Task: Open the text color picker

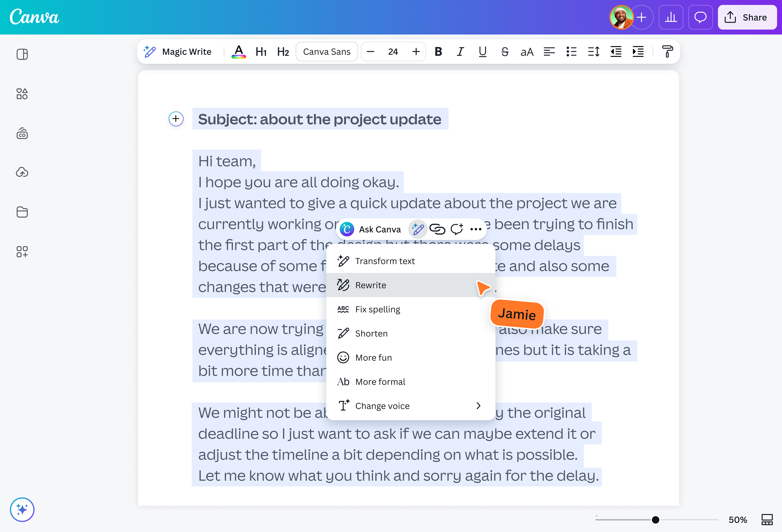Action: click(x=239, y=52)
